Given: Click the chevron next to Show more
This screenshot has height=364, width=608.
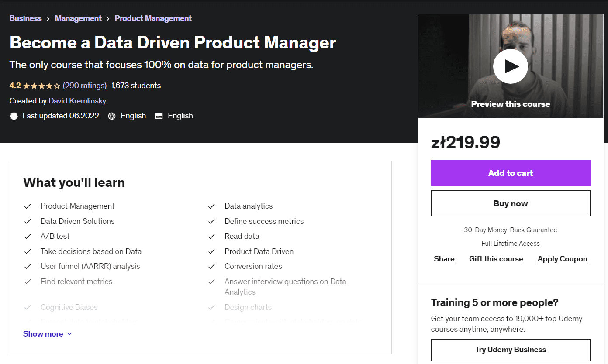Looking at the screenshot, I should pos(69,334).
